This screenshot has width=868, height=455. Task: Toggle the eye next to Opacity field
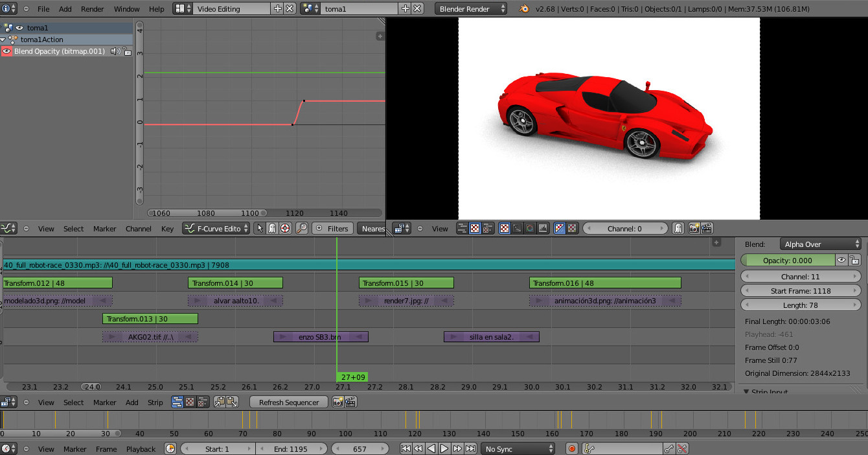click(x=841, y=260)
